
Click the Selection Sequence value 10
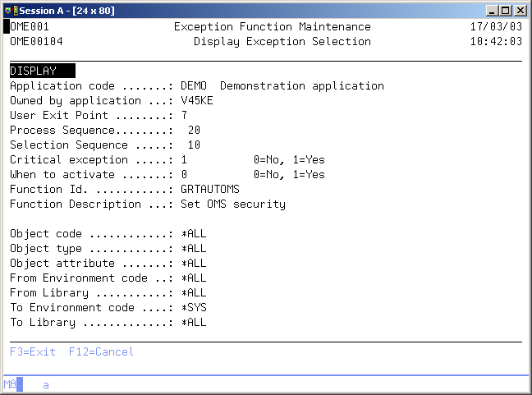[194, 145]
